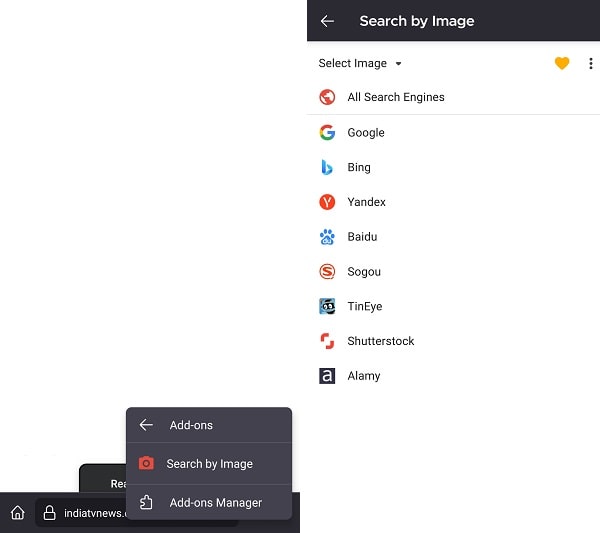Click the site lock icon
Viewport: 600px width, 533px height.
coord(49,513)
